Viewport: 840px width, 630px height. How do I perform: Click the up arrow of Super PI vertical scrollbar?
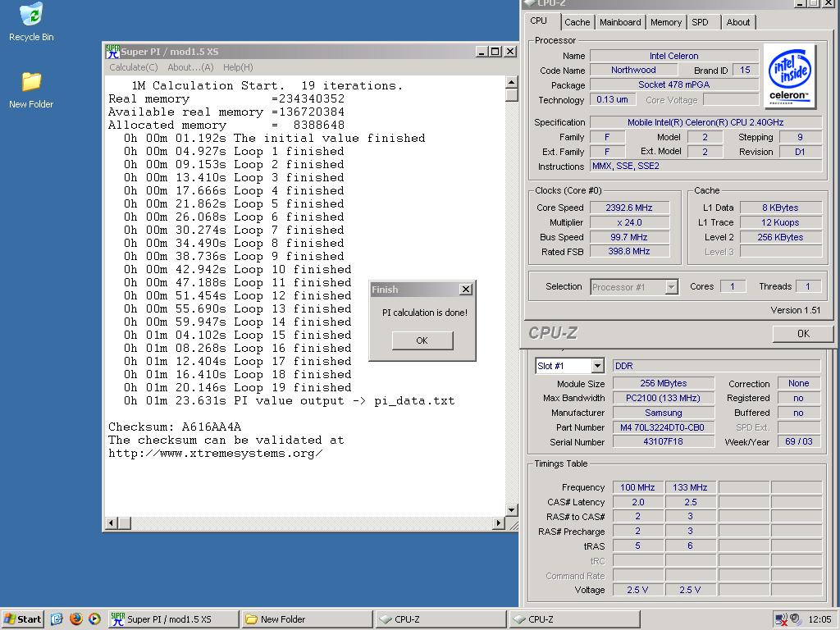(x=511, y=82)
